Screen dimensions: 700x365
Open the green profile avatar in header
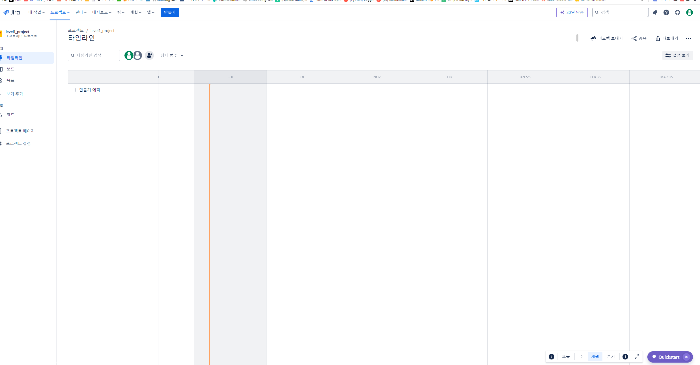(689, 12)
